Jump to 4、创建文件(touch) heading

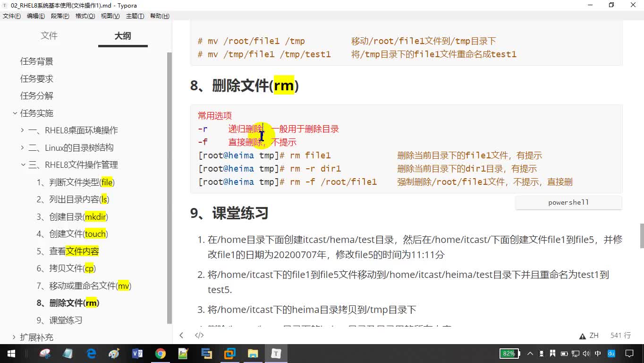72,234
